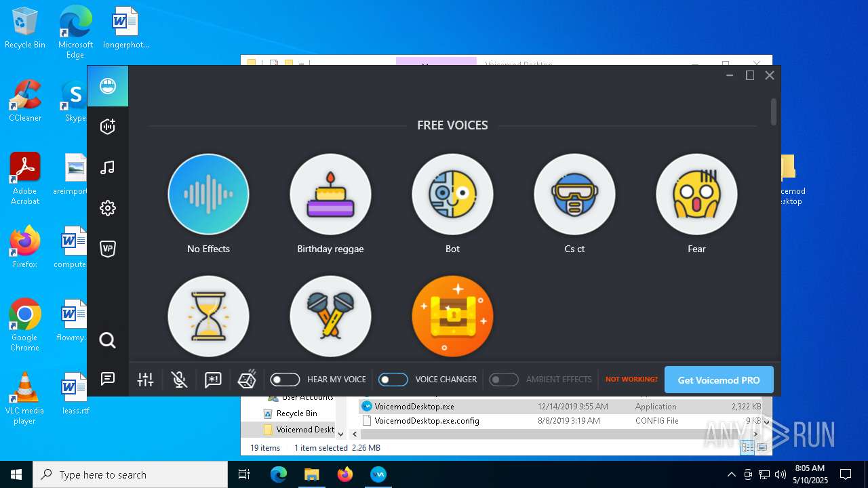Screen dimensions: 868x488
Task: Open VLC media player desktop shortcut
Action: click(25, 399)
